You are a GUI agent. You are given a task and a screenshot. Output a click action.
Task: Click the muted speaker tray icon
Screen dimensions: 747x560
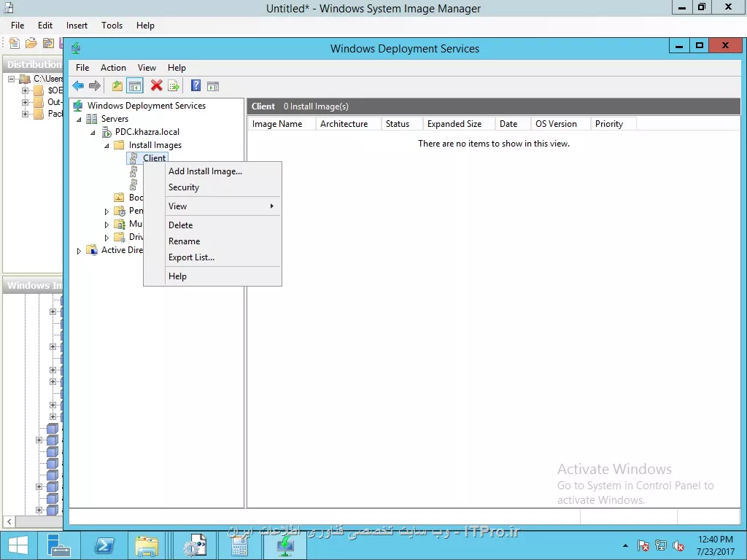point(678,545)
